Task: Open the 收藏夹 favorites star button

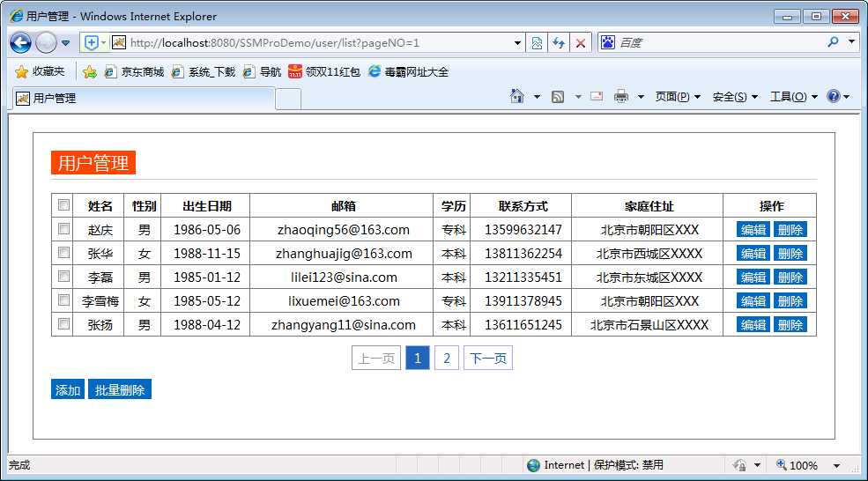Action: pyautogui.click(x=40, y=71)
